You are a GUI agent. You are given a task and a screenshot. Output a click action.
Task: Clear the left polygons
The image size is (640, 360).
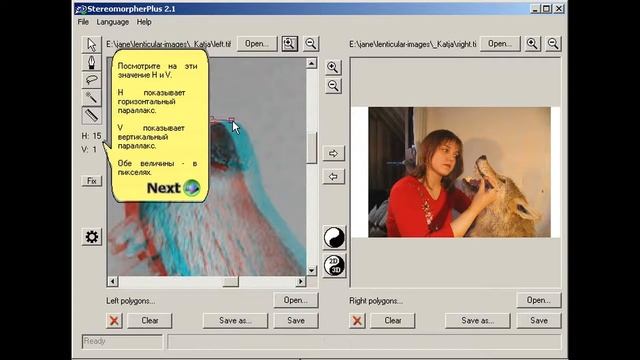pos(149,320)
